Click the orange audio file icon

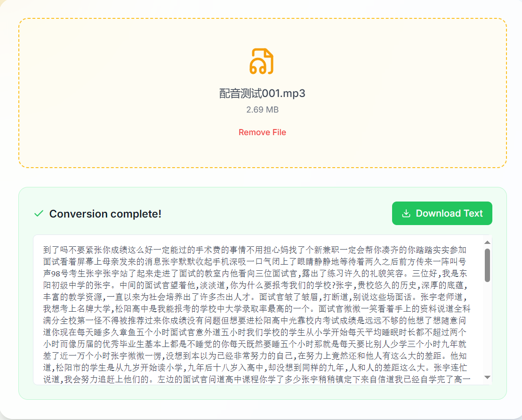point(262,61)
